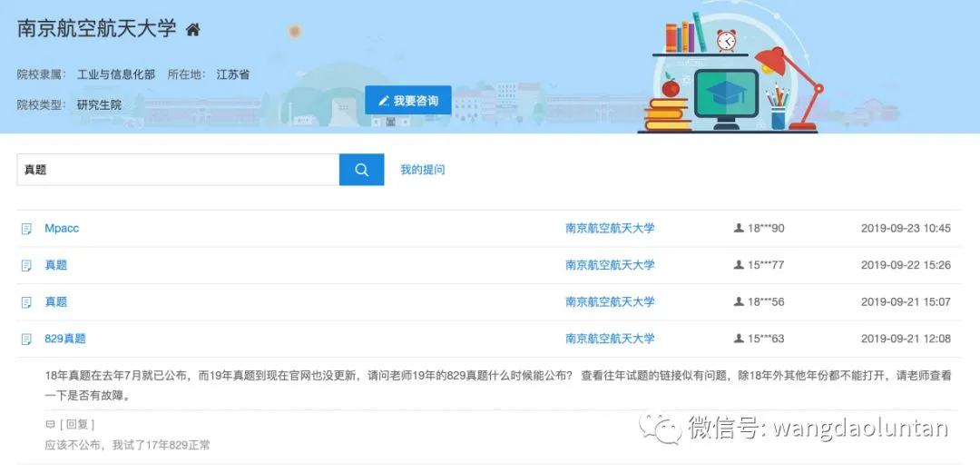Click the 我要咨询 button
The height and width of the screenshot is (473, 980).
click(408, 100)
